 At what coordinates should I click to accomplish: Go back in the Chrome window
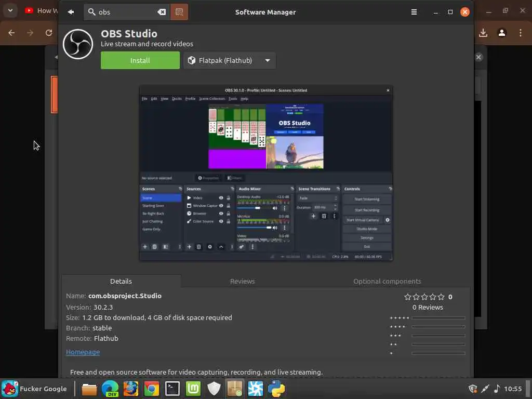(11, 33)
